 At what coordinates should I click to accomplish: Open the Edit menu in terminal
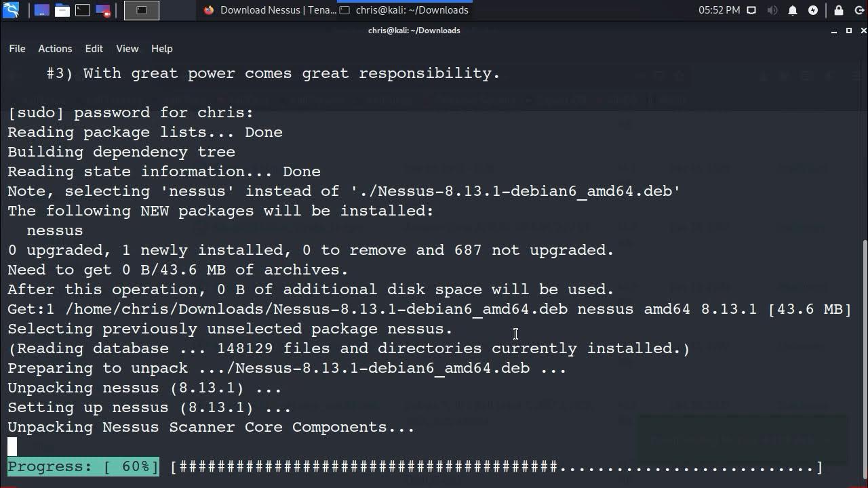tap(94, 49)
